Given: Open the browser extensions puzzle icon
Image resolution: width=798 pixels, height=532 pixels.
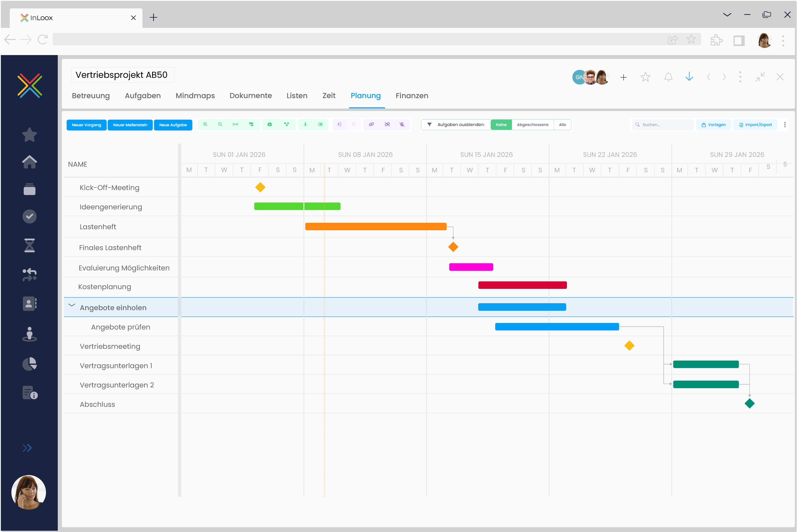Looking at the screenshot, I should coord(716,40).
